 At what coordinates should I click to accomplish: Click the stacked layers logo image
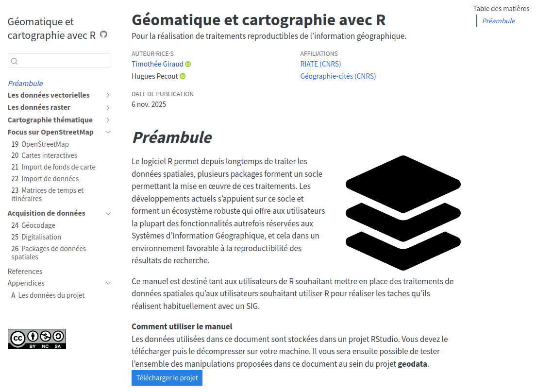[403, 213]
